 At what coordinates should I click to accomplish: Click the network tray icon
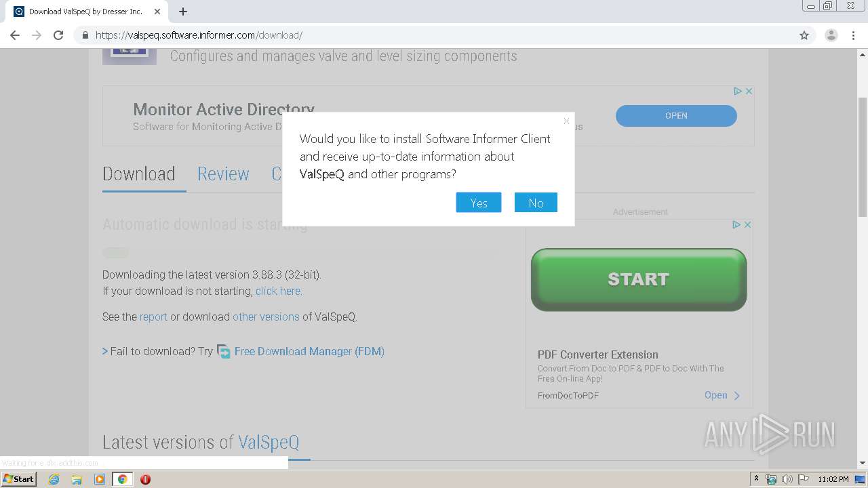pyautogui.click(x=771, y=479)
